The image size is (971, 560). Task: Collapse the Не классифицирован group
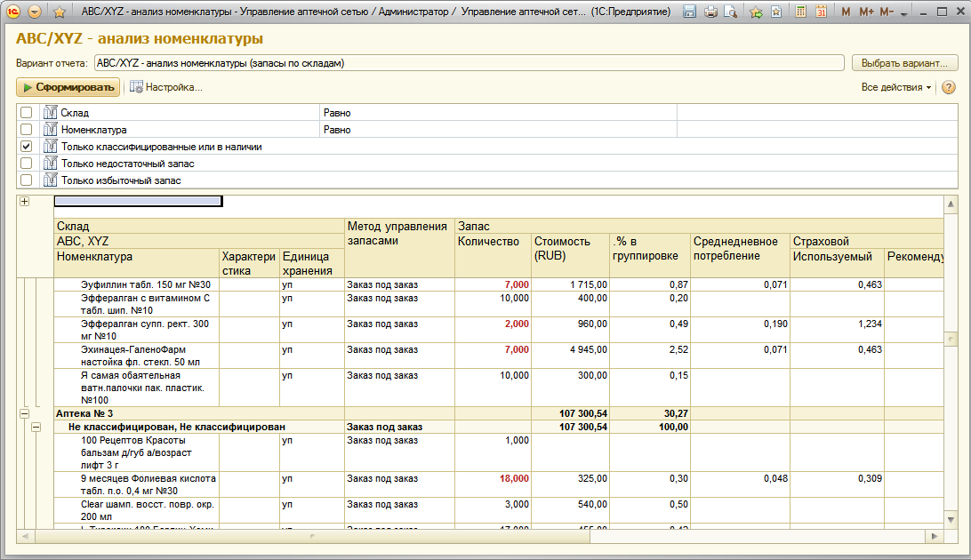point(36,427)
